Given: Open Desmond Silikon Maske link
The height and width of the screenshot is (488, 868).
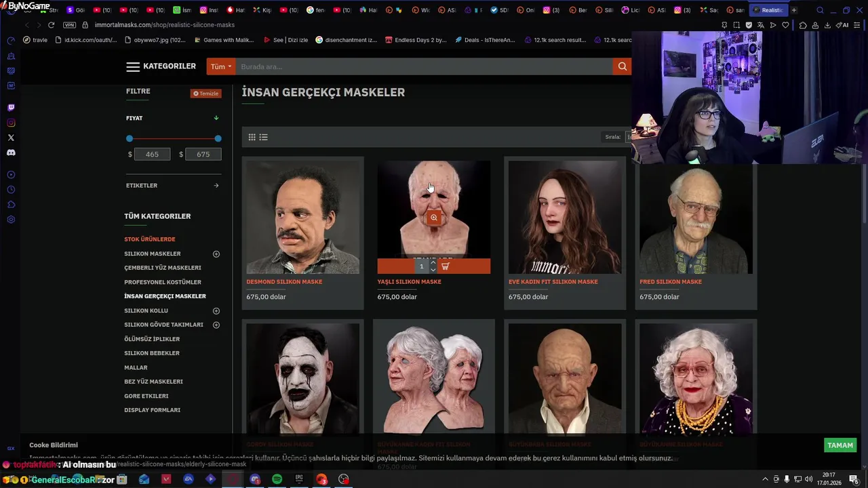Looking at the screenshot, I should (x=284, y=282).
